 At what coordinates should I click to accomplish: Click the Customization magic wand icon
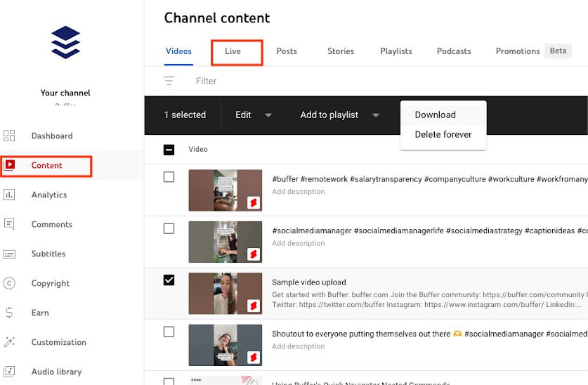[9, 342]
